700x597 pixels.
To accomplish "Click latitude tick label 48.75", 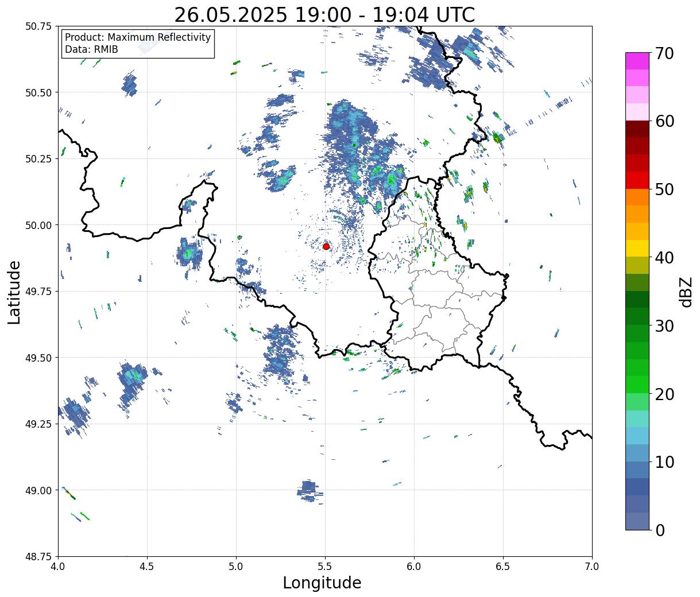I will [x=38, y=557].
